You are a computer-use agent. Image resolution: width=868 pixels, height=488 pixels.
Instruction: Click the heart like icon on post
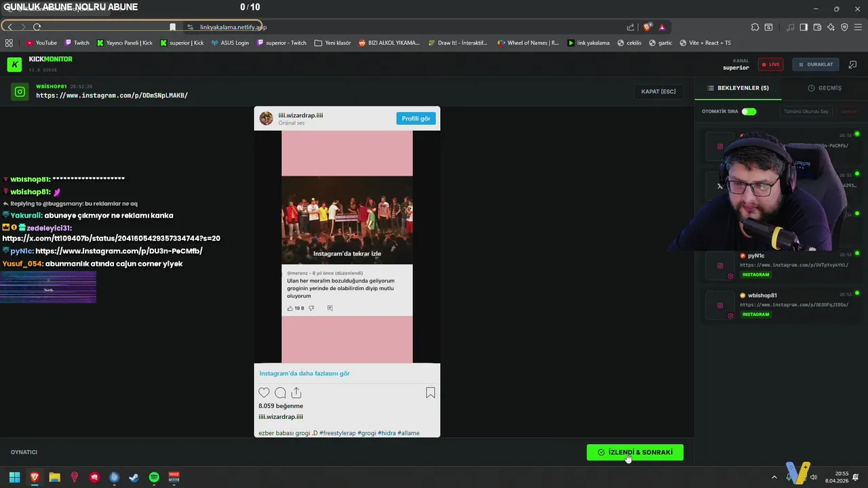(x=264, y=392)
